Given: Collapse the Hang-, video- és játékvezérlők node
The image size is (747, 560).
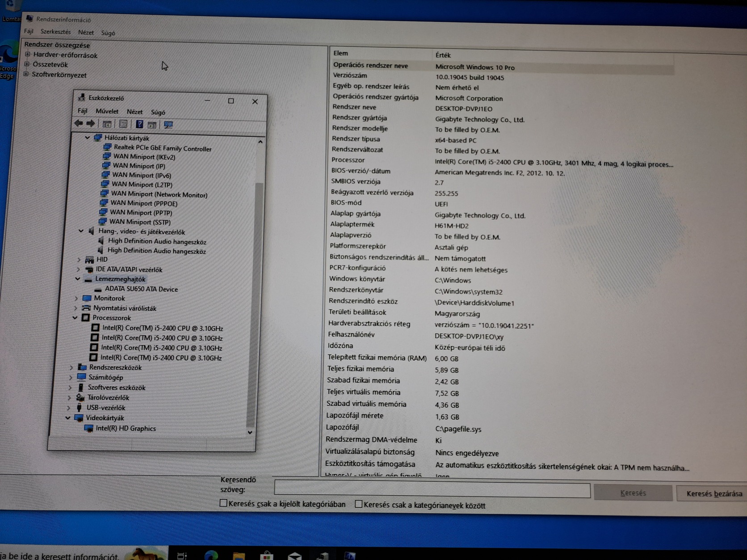Looking at the screenshot, I should click(x=81, y=231).
